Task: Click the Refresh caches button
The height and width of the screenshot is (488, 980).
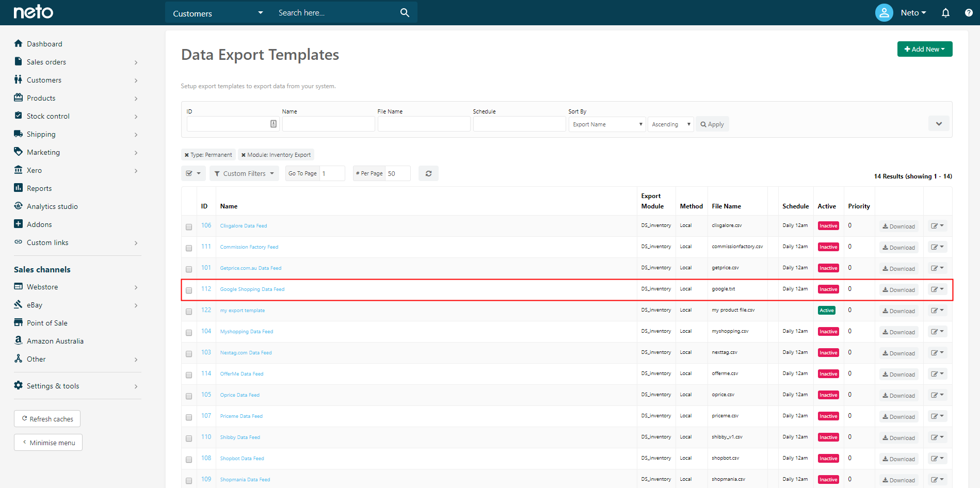Action: (x=47, y=419)
